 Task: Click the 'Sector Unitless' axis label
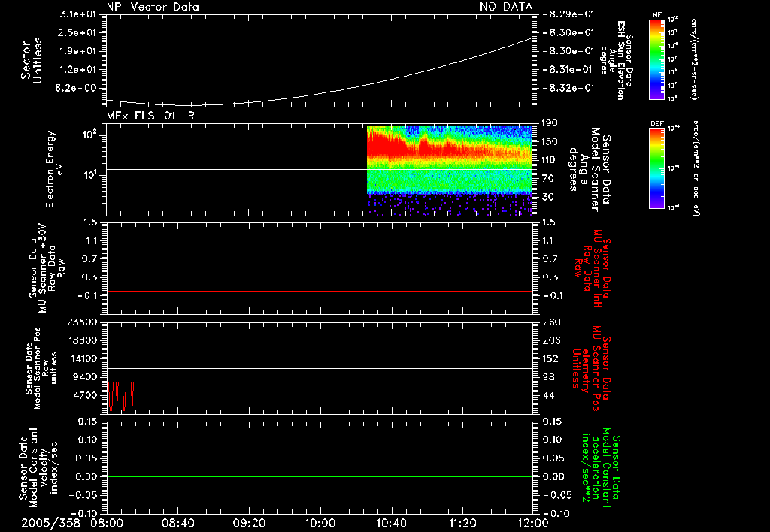click(x=32, y=60)
